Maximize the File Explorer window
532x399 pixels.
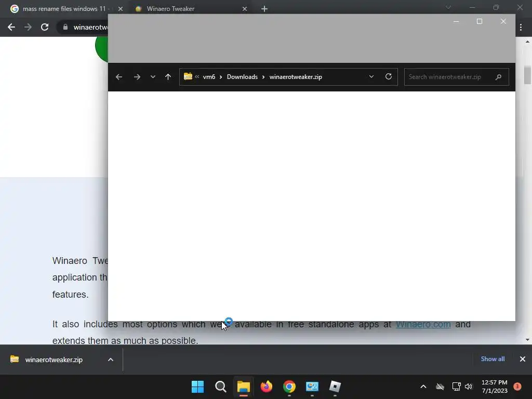coord(480,21)
